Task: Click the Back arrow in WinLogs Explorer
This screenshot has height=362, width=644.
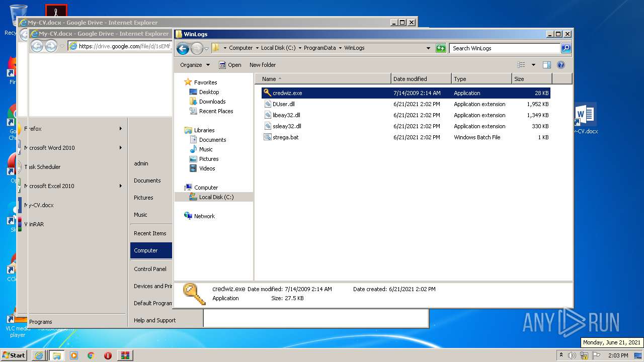Action: click(183, 48)
